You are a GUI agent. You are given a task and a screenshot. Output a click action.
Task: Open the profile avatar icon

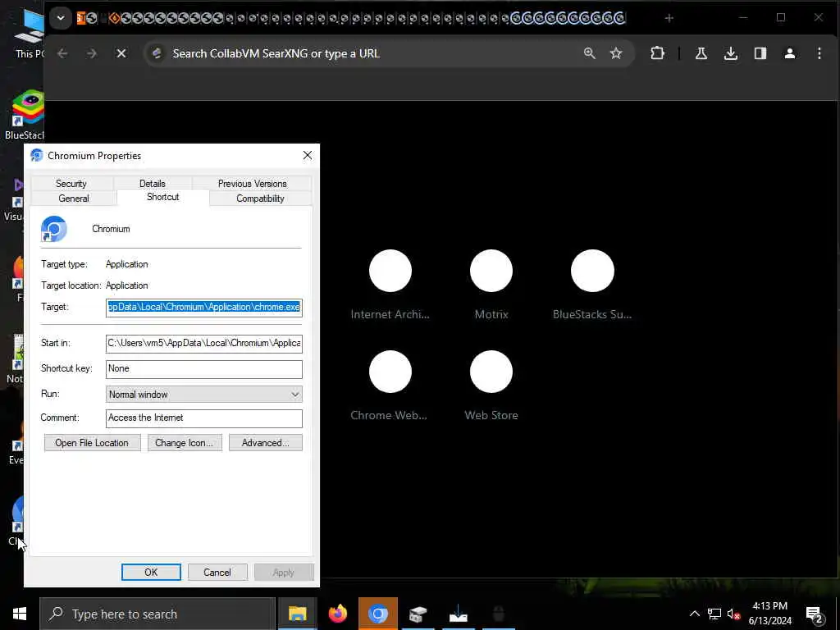[790, 53]
